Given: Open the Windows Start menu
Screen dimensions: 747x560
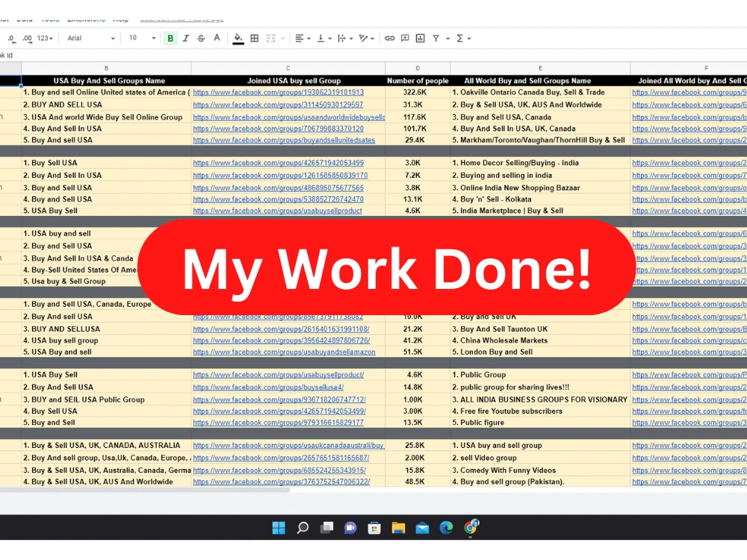Looking at the screenshot, I should point(279,528).
